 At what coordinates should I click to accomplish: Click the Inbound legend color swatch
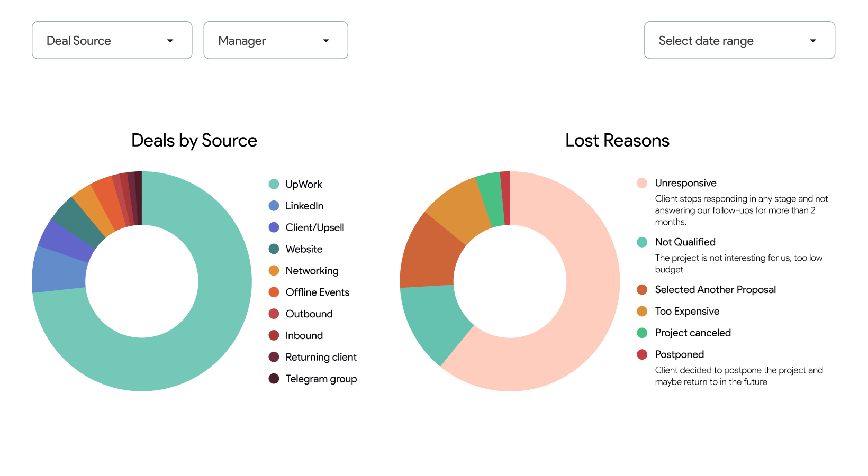tap(273, 335)
